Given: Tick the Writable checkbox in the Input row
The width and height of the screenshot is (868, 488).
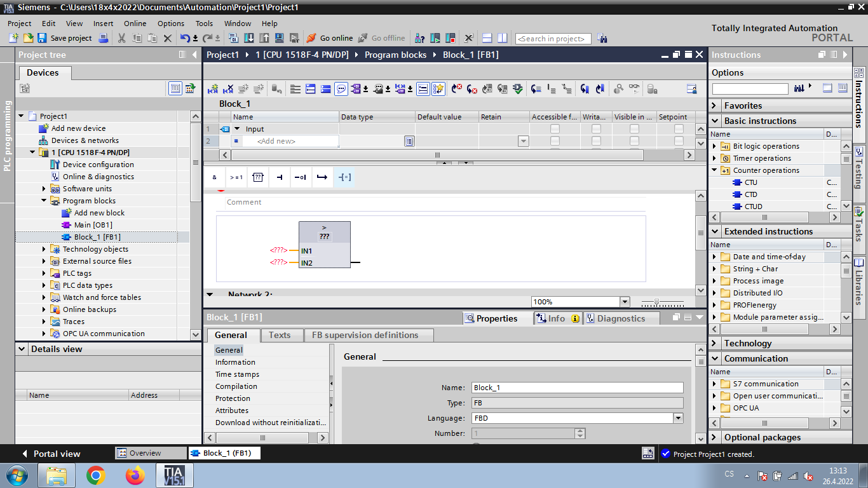Looking at the screenshot, I should (596, 129).
